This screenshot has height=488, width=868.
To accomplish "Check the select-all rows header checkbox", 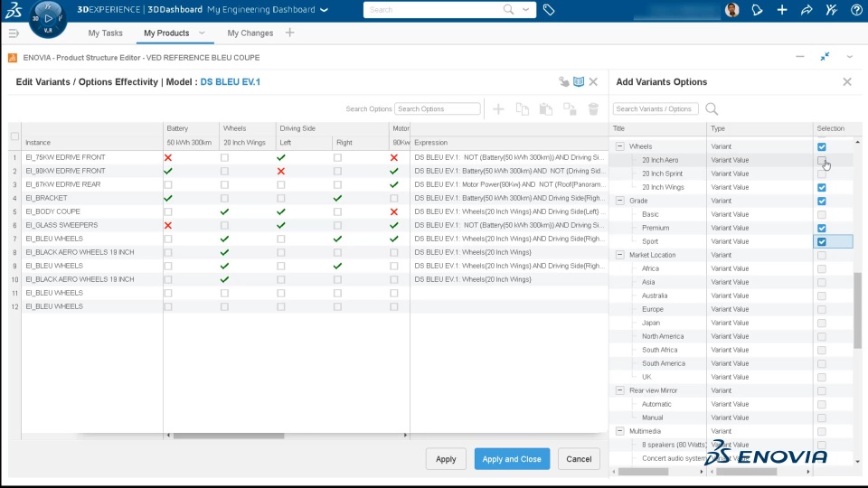I will [x=15, y=136].
